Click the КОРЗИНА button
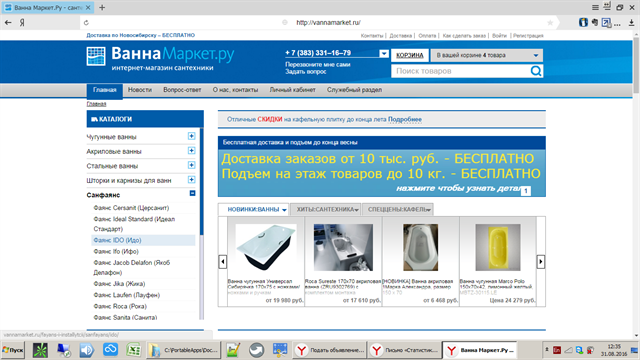This screenshot has width=640, height=360. click(410, 55)
